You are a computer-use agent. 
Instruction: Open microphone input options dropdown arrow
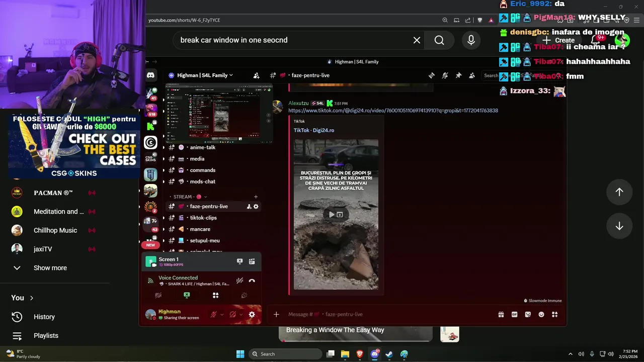pos(222,315)
